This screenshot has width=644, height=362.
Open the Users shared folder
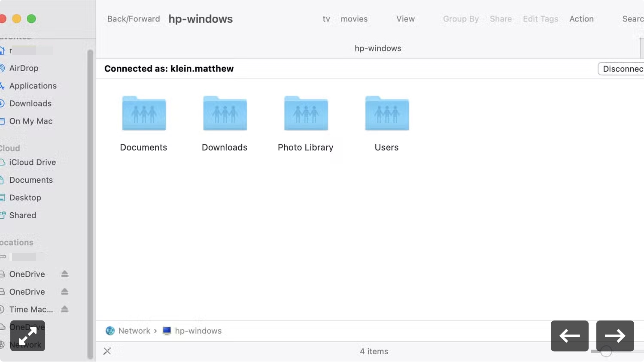[387, 114]
